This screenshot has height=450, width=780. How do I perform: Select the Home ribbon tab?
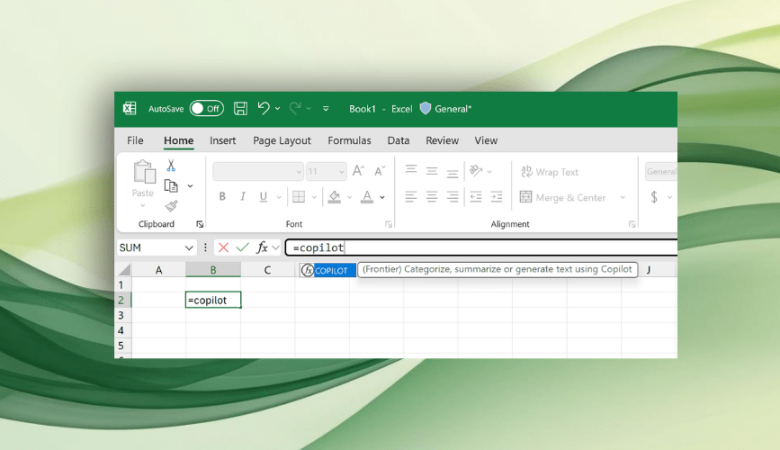(x=179, y=141)
